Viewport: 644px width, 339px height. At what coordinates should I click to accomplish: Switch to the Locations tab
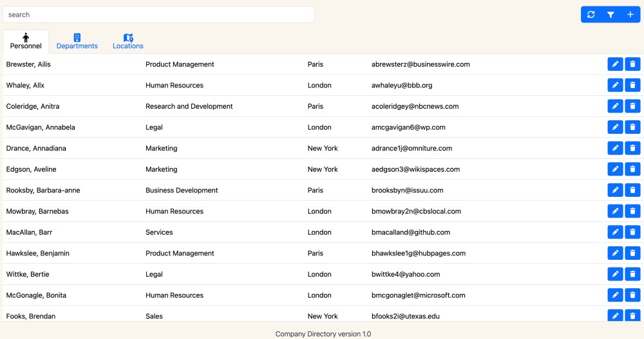[128, 42]
